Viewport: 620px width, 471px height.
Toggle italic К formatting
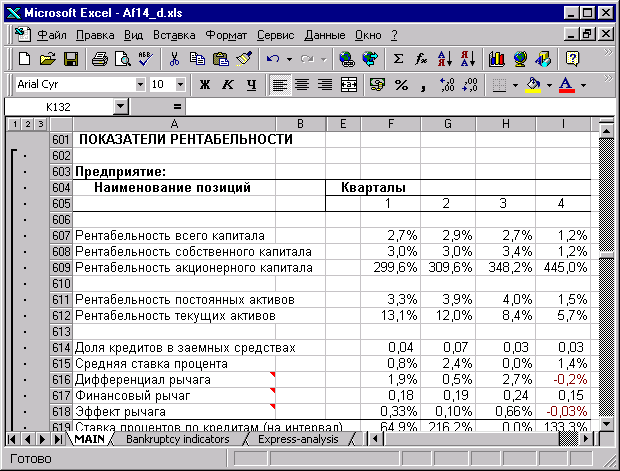coord(228,85)
